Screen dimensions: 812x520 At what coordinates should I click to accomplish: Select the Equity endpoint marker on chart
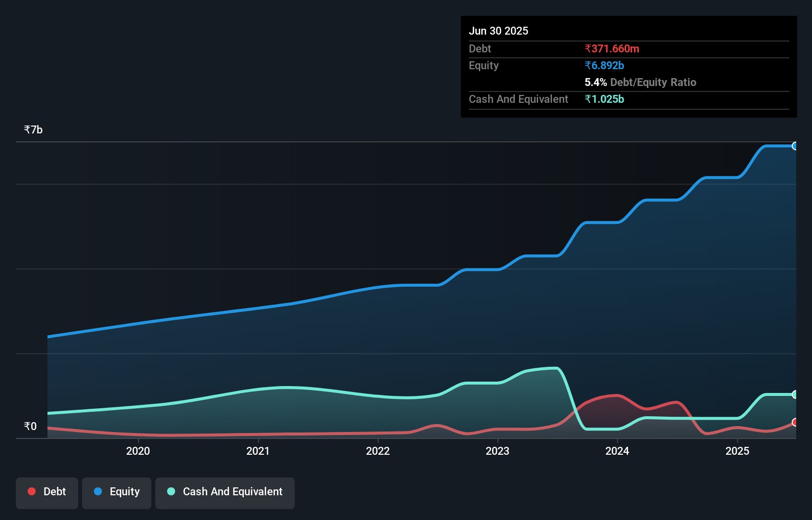[x=795, y=146]
